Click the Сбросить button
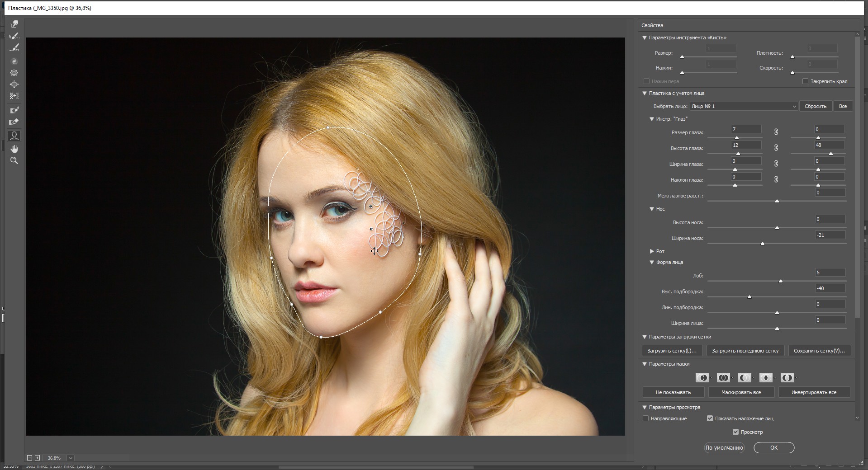 (815, 106)
